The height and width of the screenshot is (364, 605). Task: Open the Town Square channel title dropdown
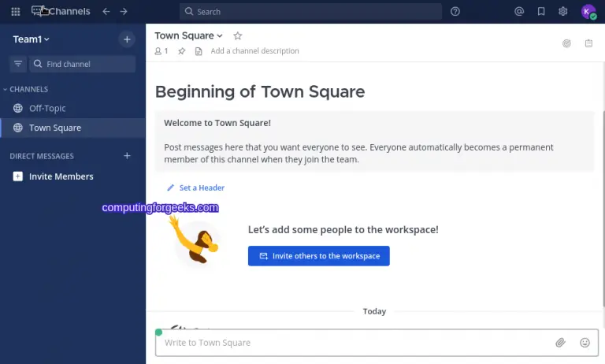tap(188, 35)
